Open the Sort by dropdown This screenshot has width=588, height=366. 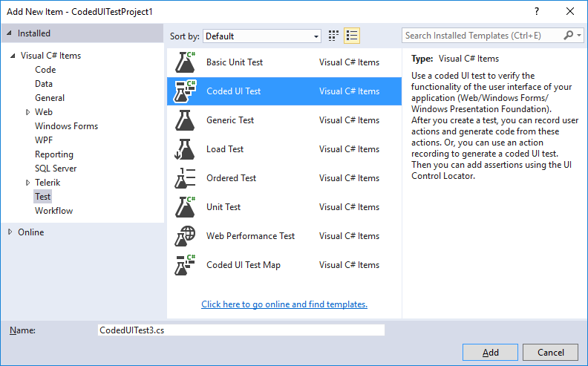point(263,36)
